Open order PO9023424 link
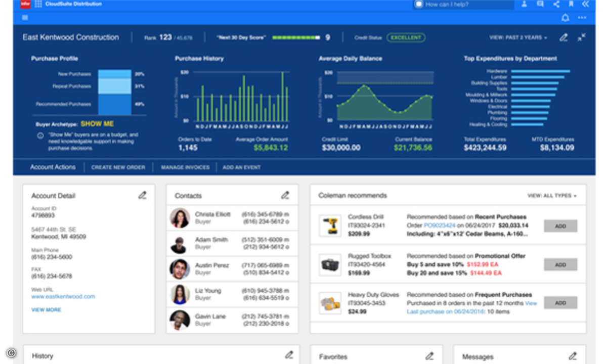607x364 pixels. pyautogui.click(x=440, y=225)
